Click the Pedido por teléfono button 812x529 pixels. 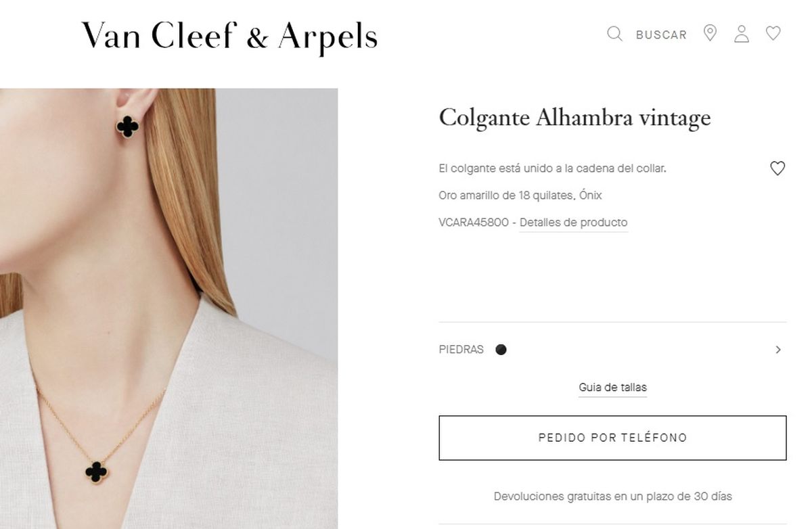pyautogui.click(x=612, y=438)
